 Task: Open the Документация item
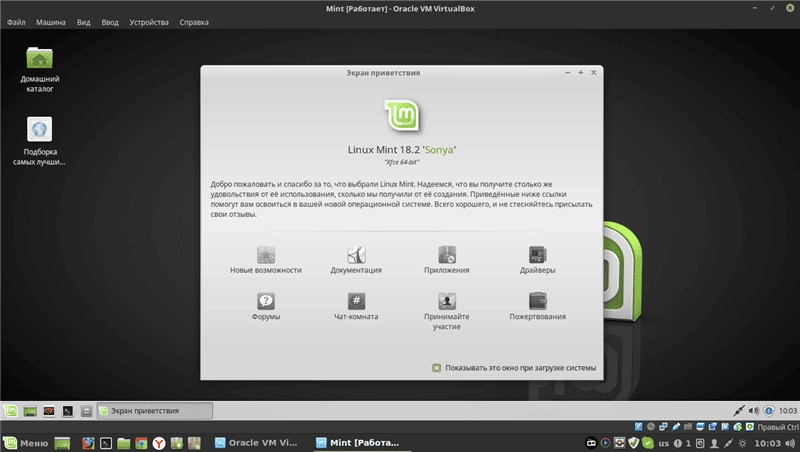[356, 260]
